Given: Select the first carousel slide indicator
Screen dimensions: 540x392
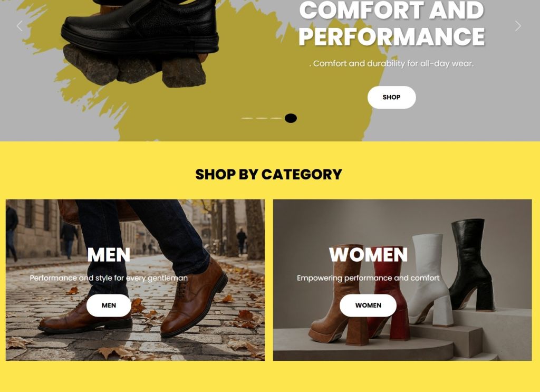Looking at the screenshot, I should click(x=247, y=118).
